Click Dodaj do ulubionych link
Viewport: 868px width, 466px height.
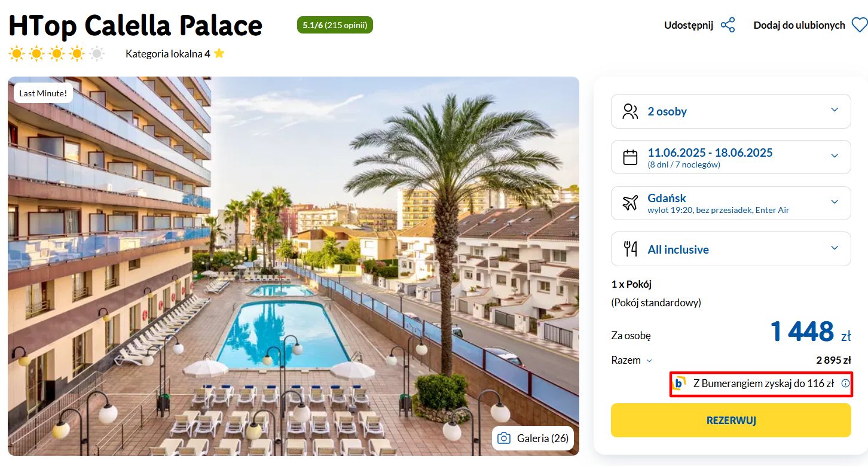(x=799, y=25)
